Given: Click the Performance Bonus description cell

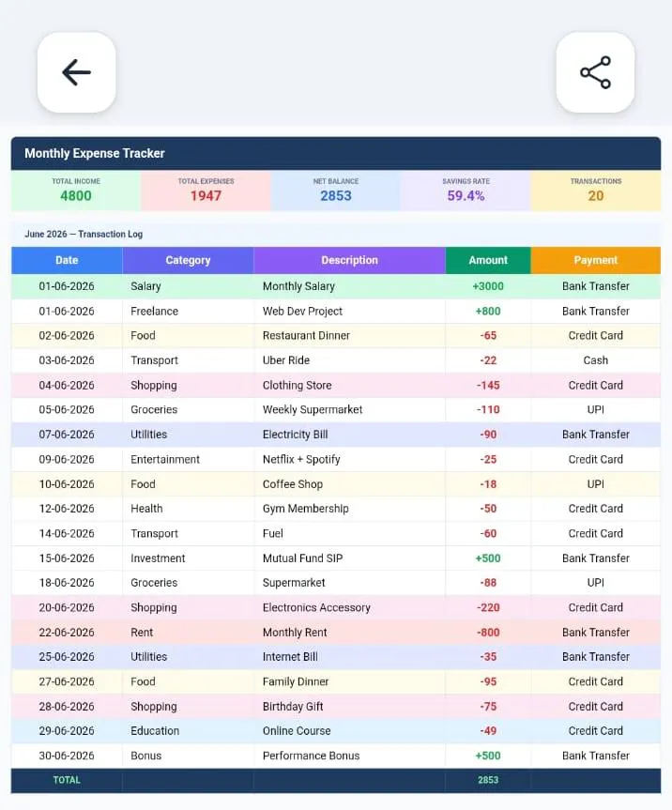Looking at the screenshot, I should click(350, 756).
